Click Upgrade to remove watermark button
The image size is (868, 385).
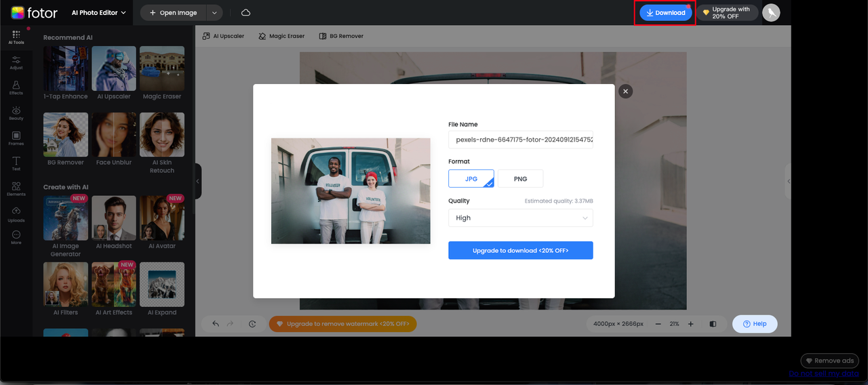342,324
